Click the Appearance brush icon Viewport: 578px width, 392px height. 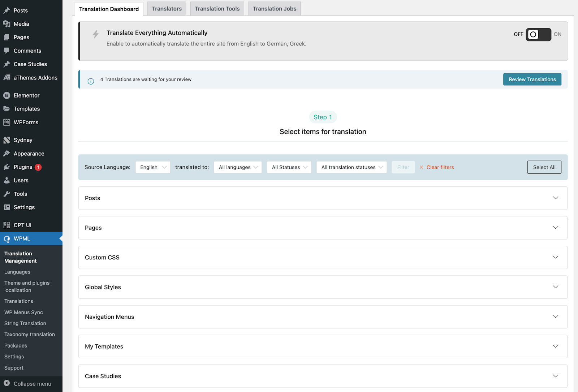(x=7, y=154)
